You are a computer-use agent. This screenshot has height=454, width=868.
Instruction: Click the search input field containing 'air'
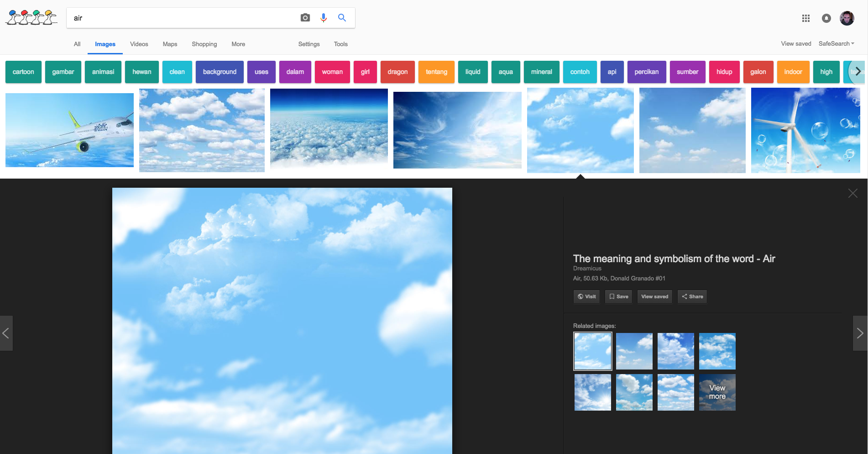[x=183, y=18]
